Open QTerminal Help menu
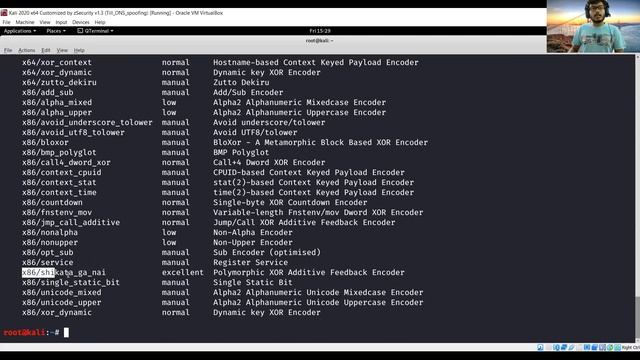 (x=79, y=50)
